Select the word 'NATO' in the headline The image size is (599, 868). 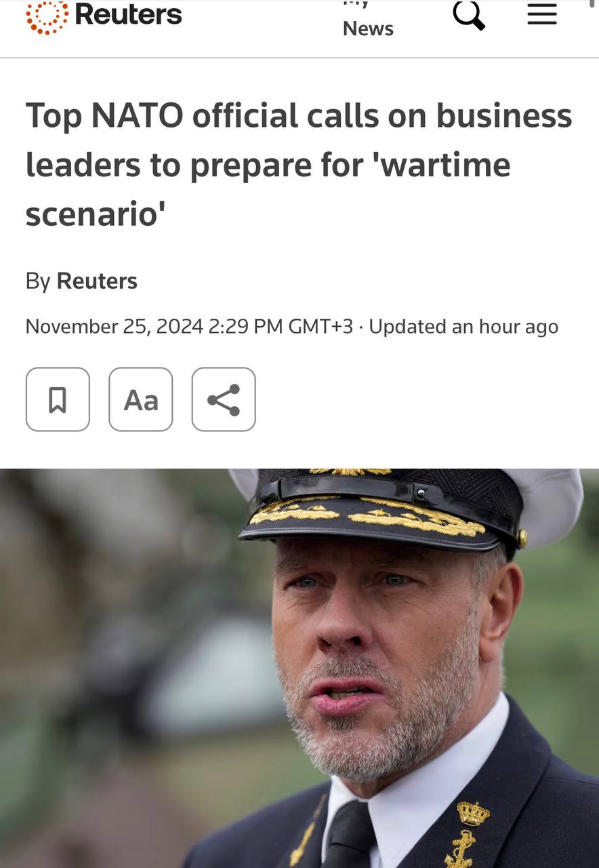[x=138, y=115]
